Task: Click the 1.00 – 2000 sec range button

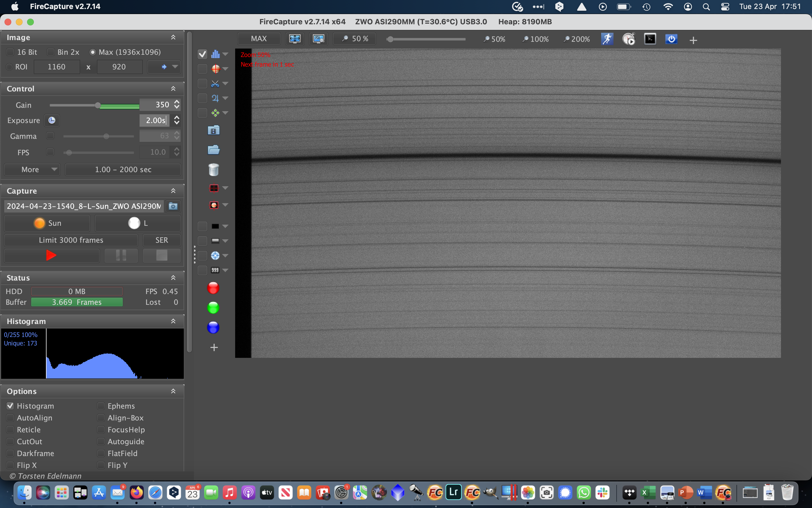Action: 123,170
